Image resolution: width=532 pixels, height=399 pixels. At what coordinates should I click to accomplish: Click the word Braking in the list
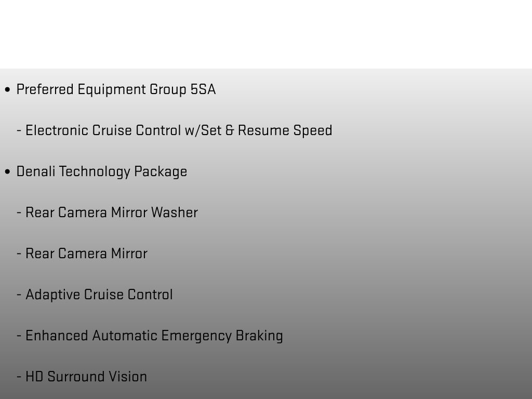pos(259,336)
